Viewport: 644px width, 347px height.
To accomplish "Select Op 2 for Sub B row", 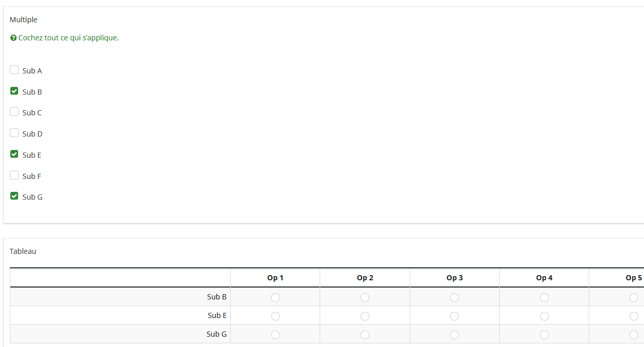I will (x=365, y=297).
